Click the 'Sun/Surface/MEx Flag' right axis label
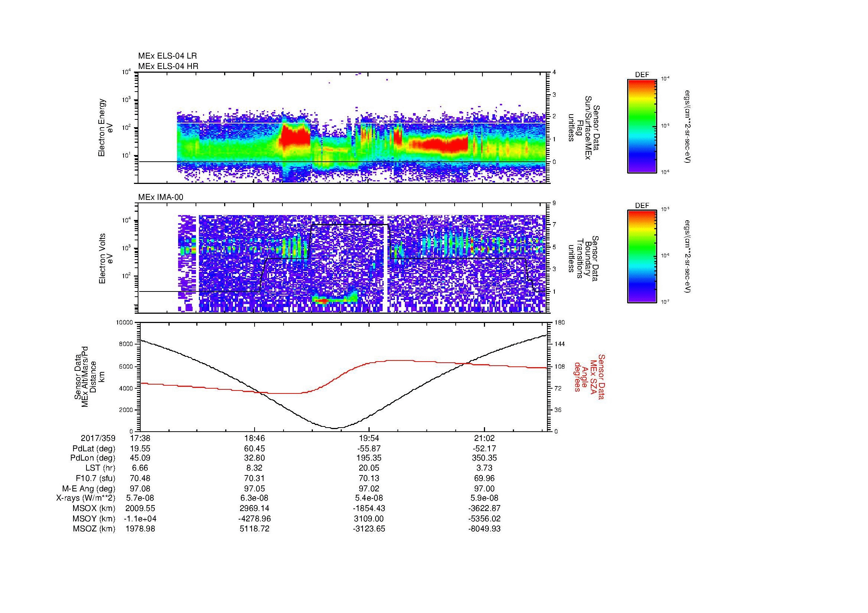Viewport: 868px width, 613px height. point(584,128)
